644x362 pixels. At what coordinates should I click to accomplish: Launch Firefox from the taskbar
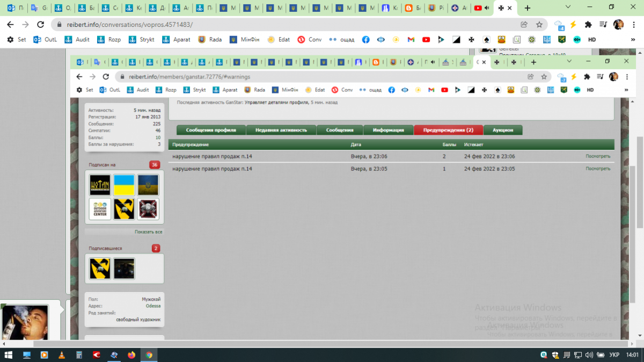tap(131, 355)
